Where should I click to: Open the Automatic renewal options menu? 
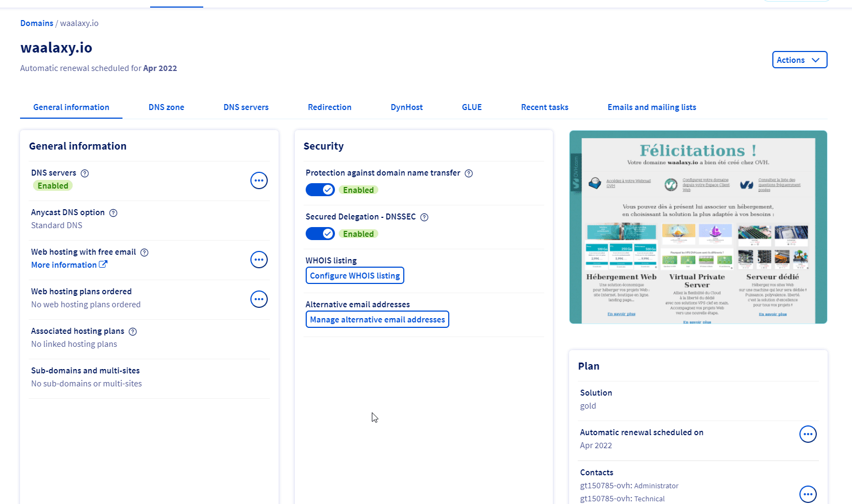coord(808,434)
